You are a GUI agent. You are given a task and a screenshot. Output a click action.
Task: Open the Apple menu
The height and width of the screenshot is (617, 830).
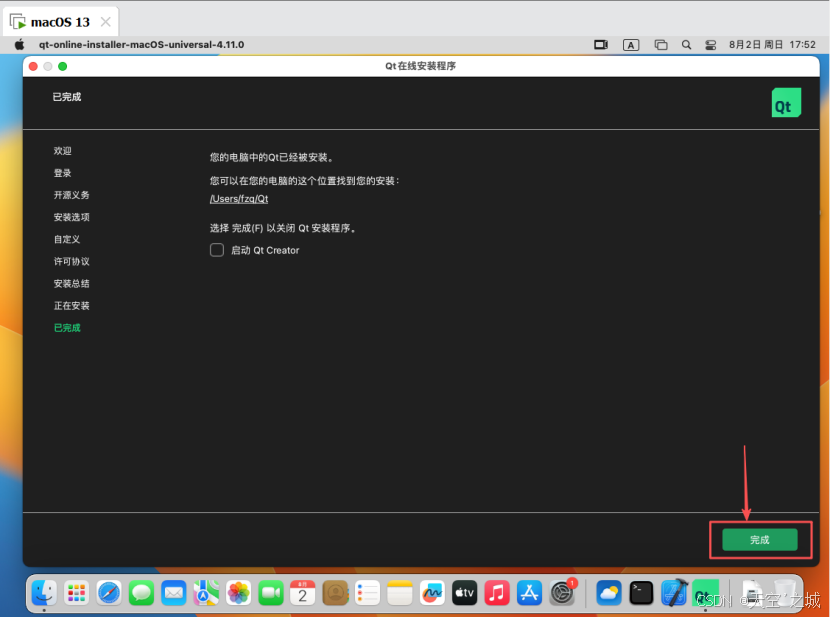click(19, 44)
